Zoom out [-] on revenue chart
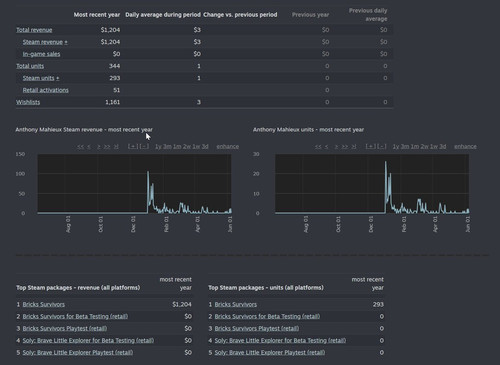This screenshot has width=500, height=365. (144, 146)
